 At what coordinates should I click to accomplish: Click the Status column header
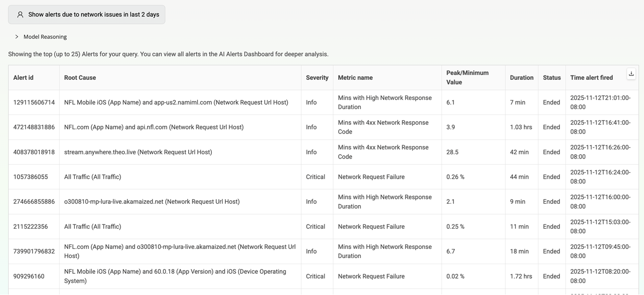552,78
